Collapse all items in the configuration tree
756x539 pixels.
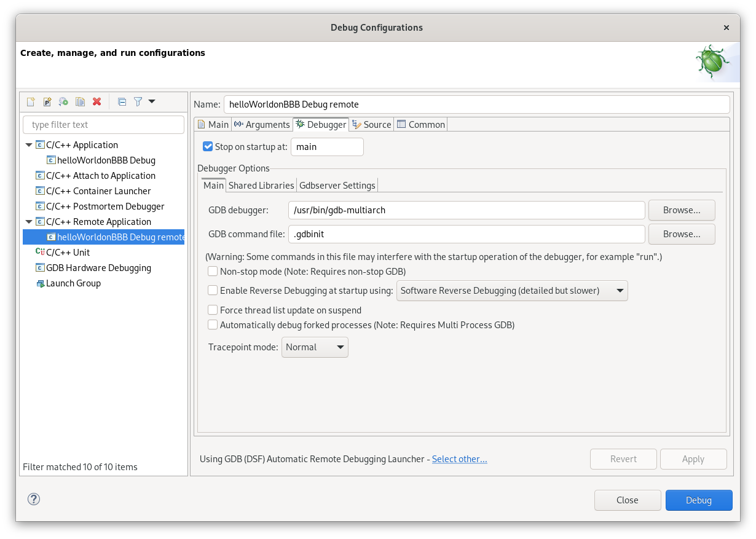(122, 101)
